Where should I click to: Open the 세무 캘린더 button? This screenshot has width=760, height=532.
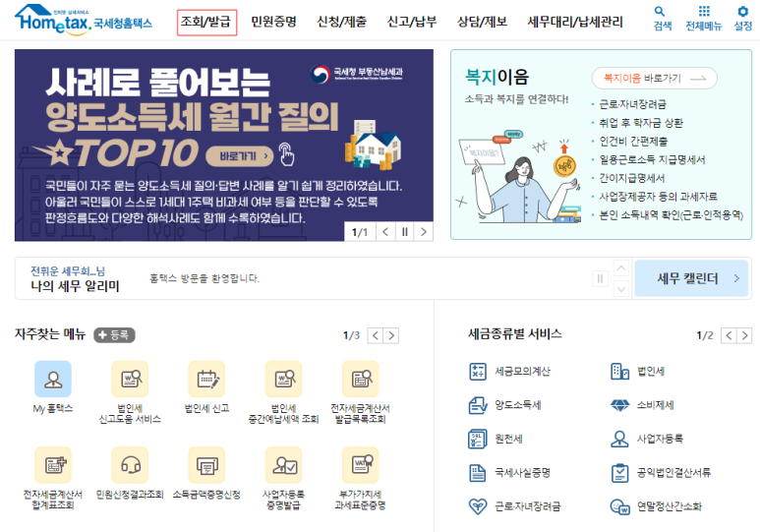click(691, 278)
